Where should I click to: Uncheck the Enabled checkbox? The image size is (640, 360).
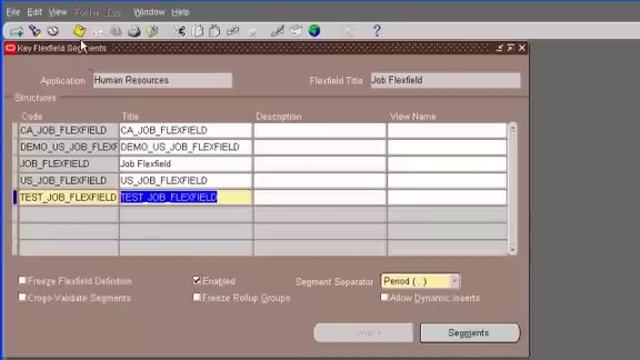pyautogui.click(x=197, y=280)
